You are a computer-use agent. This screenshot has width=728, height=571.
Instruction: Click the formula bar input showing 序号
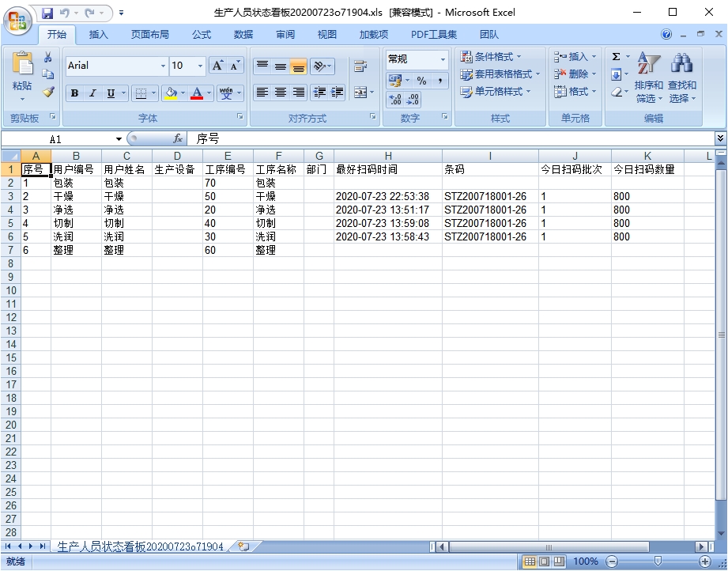(451, 138)
